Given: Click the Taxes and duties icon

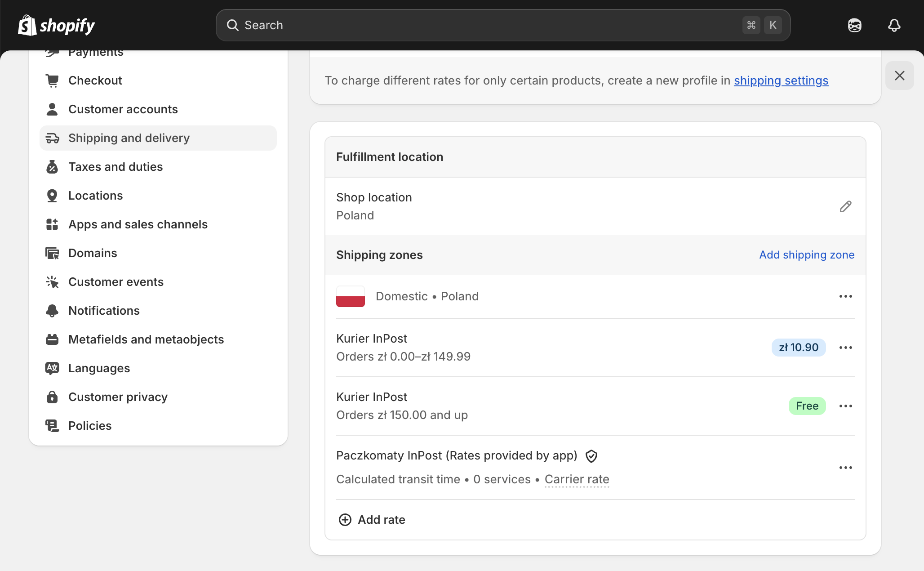Looking at the screenshot, I should click(x=52, y=167).
